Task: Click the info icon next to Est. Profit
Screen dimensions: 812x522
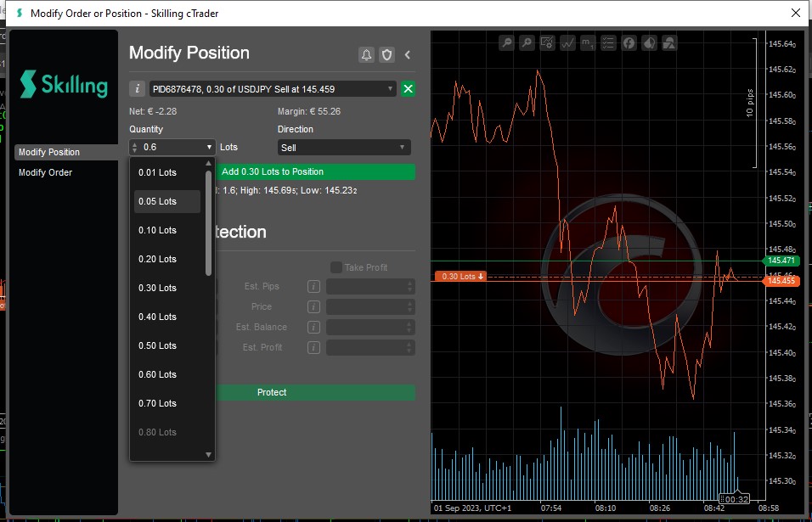Action: [313, 348]
